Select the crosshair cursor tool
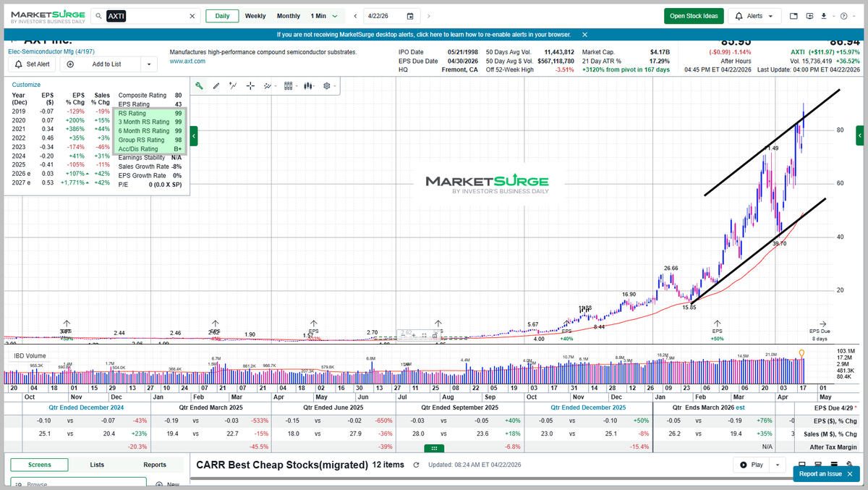Screen dimensions: 868x490 250,85
